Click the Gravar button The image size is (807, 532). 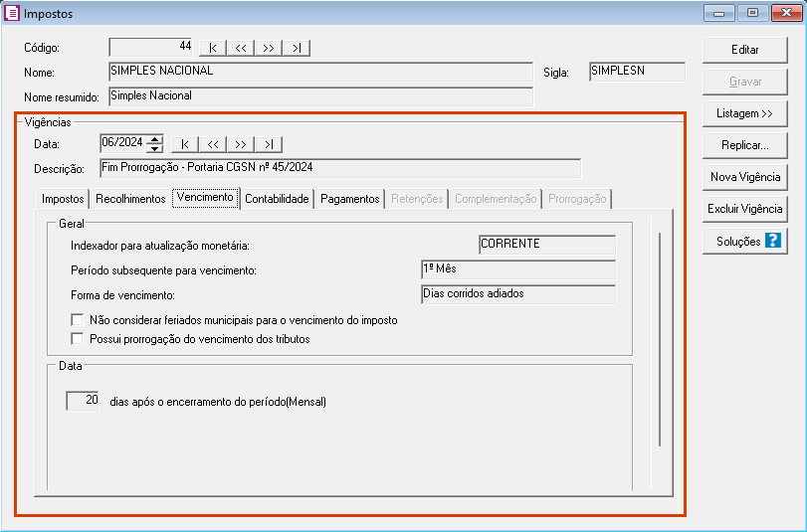[744, 82]
